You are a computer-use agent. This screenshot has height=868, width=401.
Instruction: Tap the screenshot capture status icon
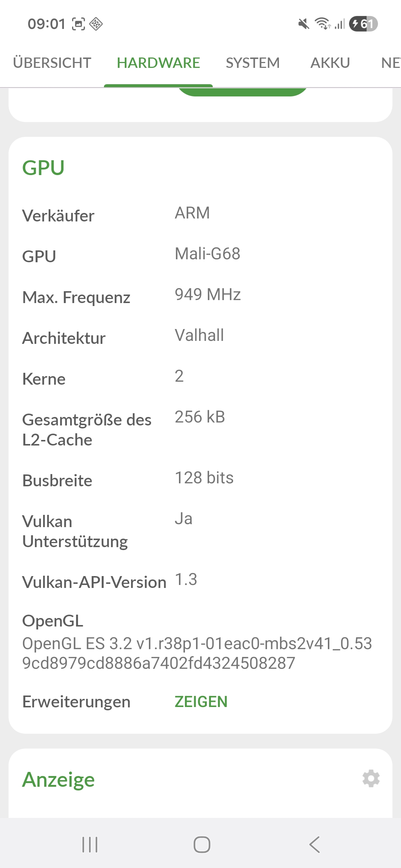(78, 24)
